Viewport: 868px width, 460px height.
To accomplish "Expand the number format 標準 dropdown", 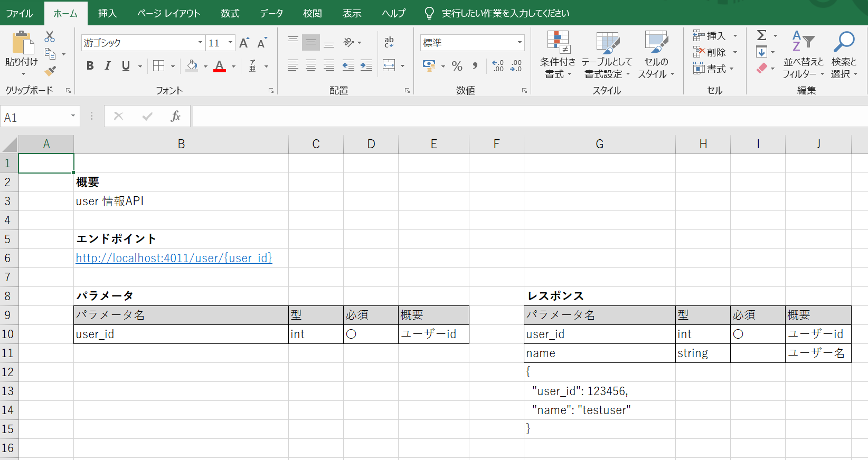I will pyautogui.click(x=520, y=43).
